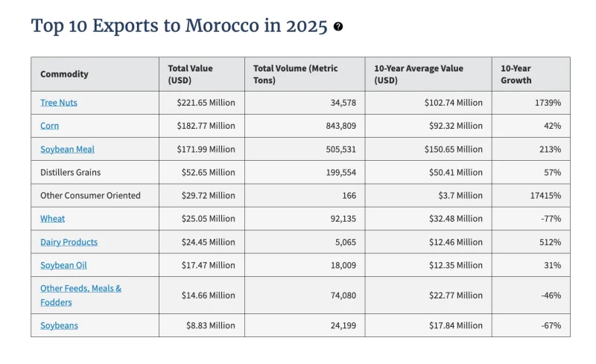The image size is (596, 364).
Task: Click the Total Volume (Metric Tons) header
Action: point(295,74)
